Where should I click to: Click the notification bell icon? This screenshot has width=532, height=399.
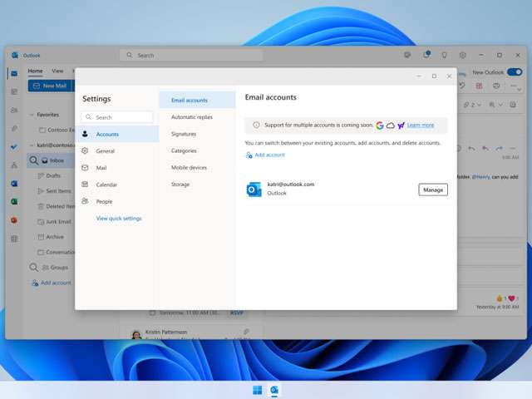[x=426, y=55]
